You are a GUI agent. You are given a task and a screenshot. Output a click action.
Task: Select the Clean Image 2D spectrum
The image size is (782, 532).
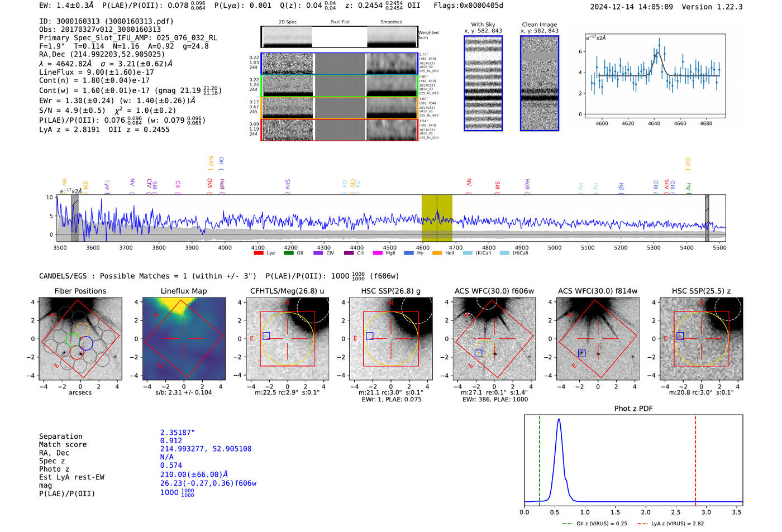tap(540, 83)
